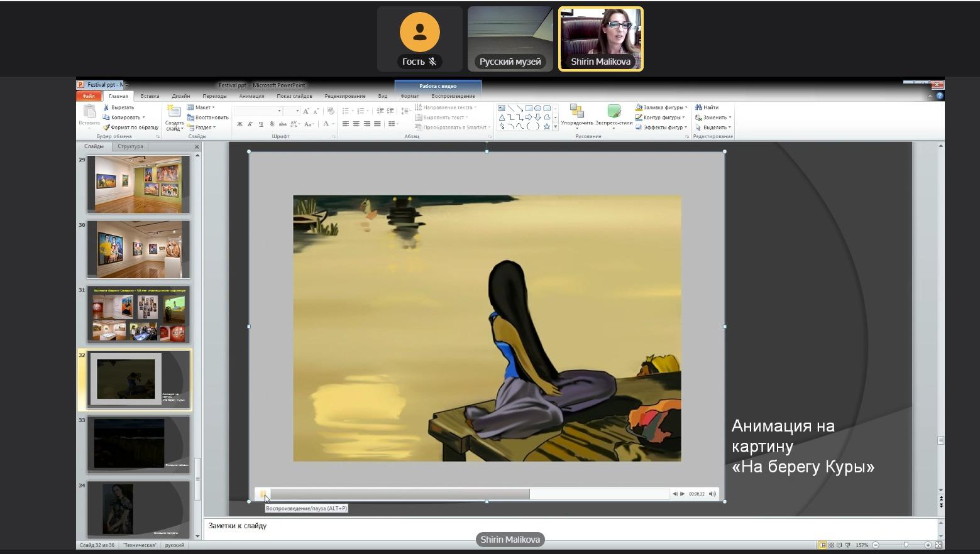Viewport: 980px width, 554px height.
Task: Switch to the Структура (Outline) pane tab
Action: [x=130, y=146]
